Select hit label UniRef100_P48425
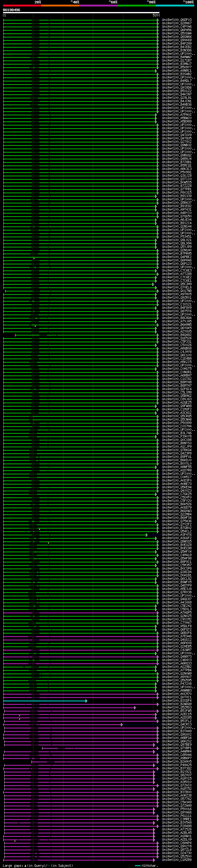 pos(177,765)
